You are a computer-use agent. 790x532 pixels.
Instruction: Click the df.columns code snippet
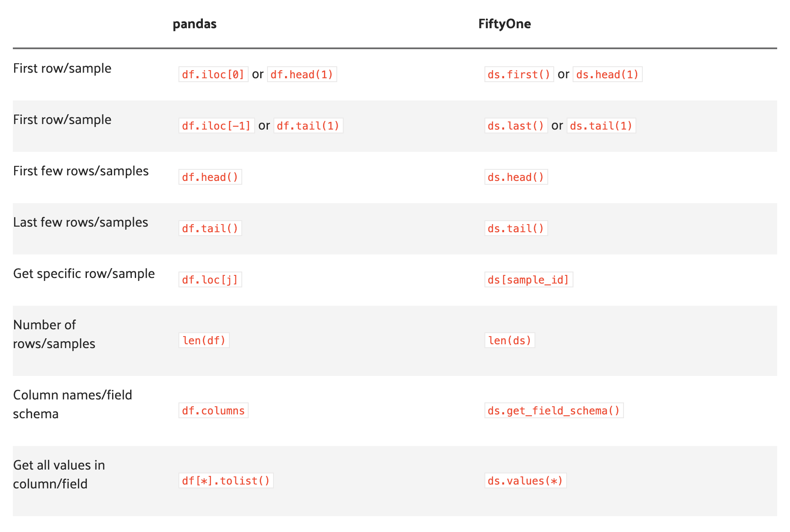213,411
